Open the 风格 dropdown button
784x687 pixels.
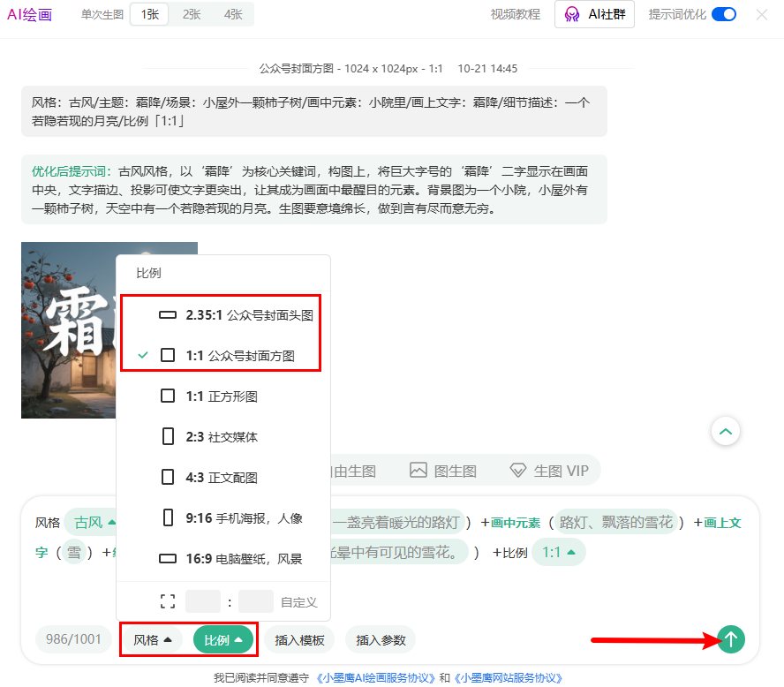(153, 639)
